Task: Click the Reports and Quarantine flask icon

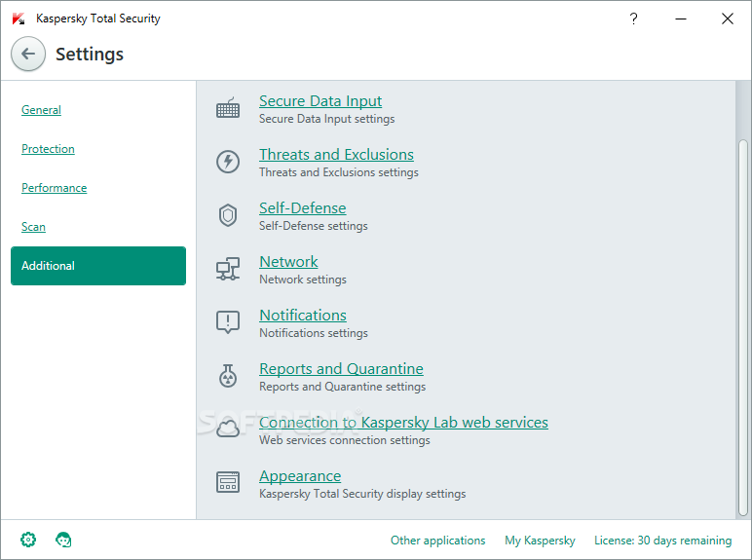Action: (228, 375)
